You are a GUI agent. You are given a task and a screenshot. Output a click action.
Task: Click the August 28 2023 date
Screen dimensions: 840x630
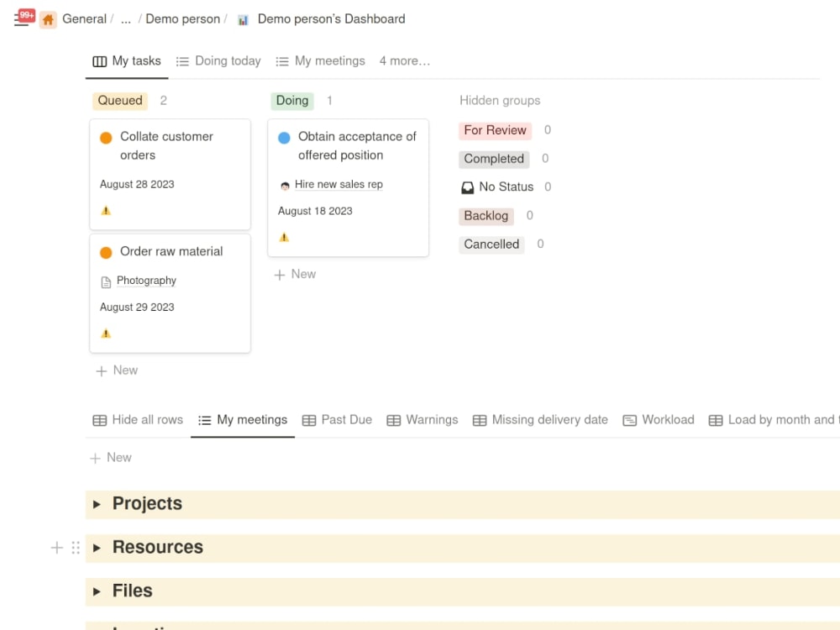[137, 184]
